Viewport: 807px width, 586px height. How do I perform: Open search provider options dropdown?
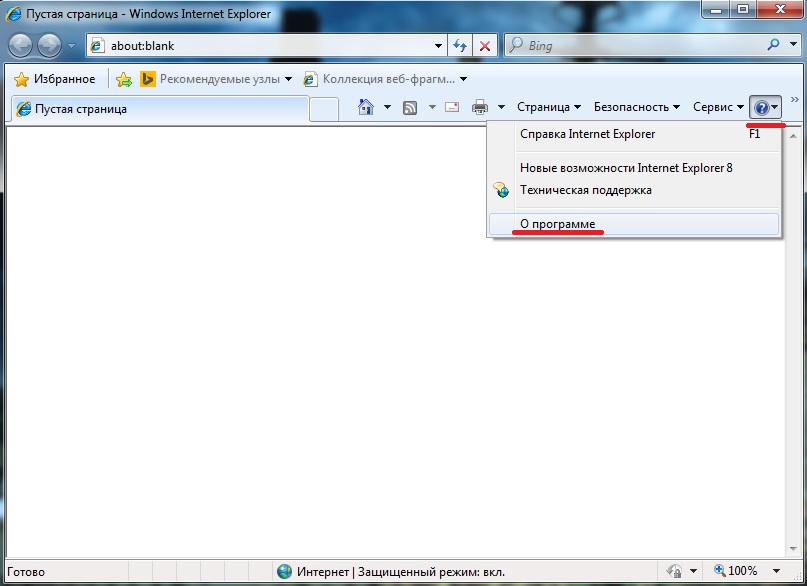(x=793, y=45)
